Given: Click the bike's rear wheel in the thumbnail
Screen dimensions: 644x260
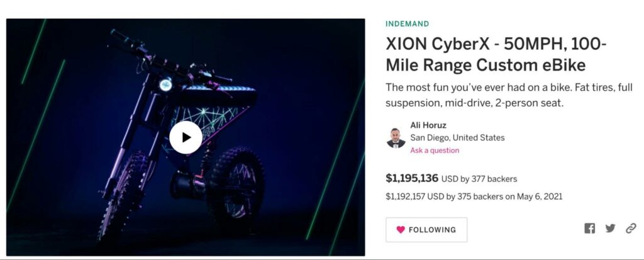Looking at the screenshot, I should click(236, 186).
